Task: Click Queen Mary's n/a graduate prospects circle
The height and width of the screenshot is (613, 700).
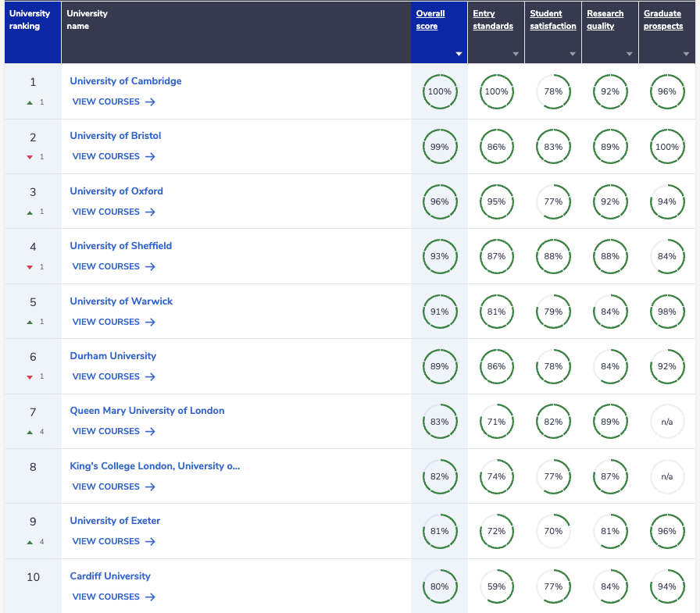Action: tap(667, 422)
